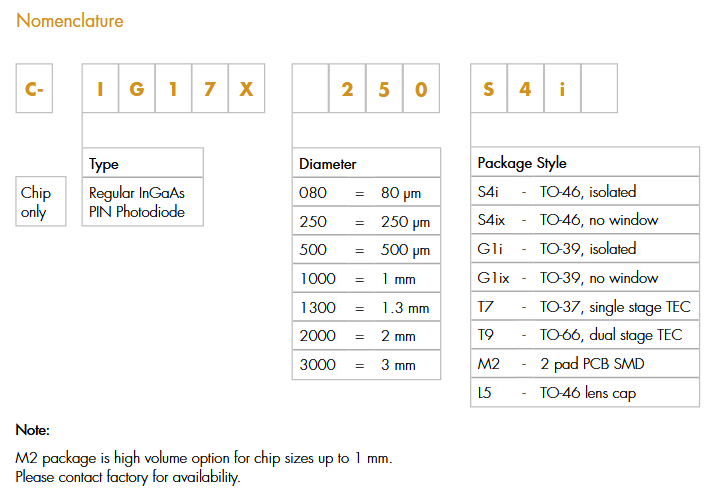Choose the G1i TO-39 isolated row

pyautogui.click(x=584, y=249)
